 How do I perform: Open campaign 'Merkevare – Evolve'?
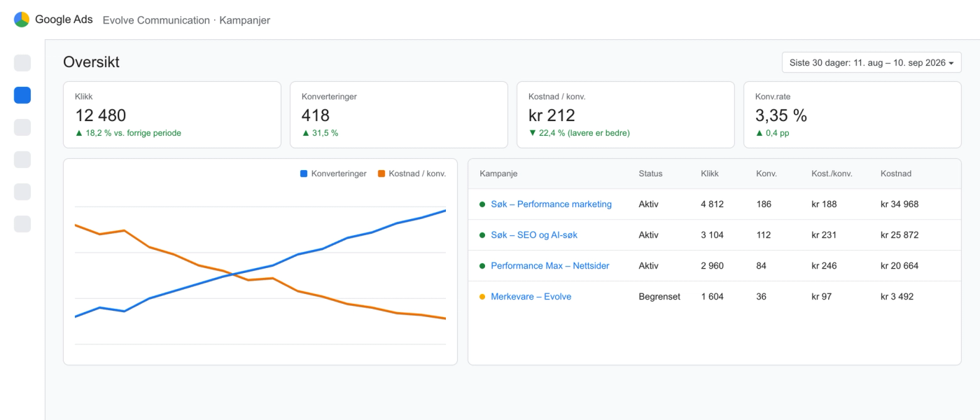(531, 297)
